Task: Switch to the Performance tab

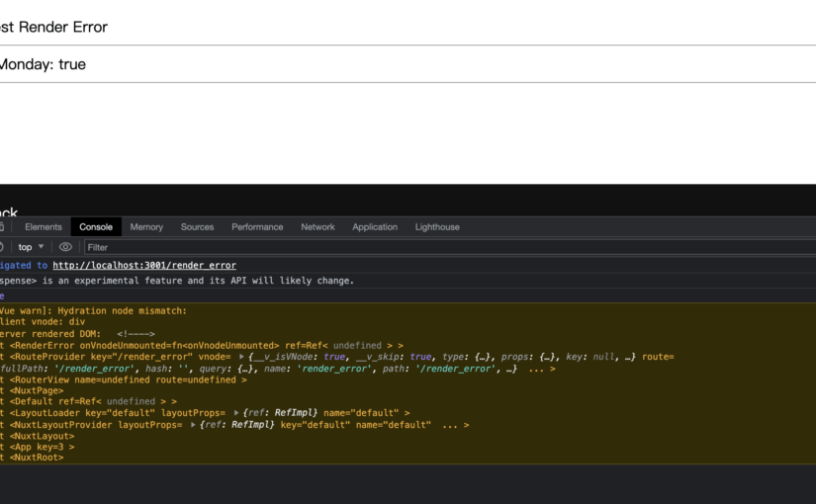Action: click(257, 227)
